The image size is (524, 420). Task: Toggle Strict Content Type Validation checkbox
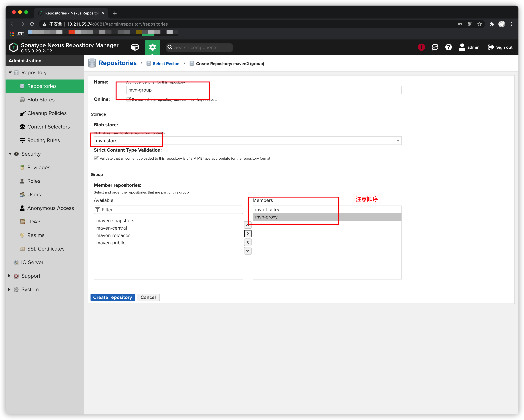coord(96,158)
